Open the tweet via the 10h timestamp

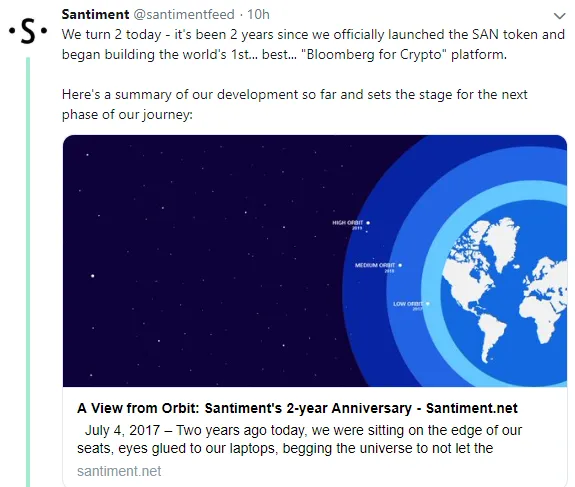[x=258, y=14]
